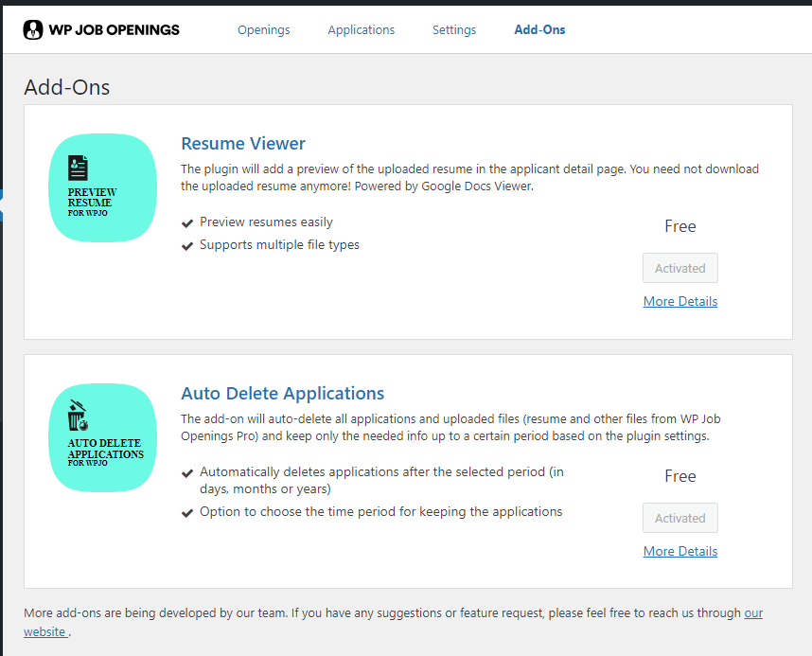
Task: Go to the Settings tab
Action: 454,30
